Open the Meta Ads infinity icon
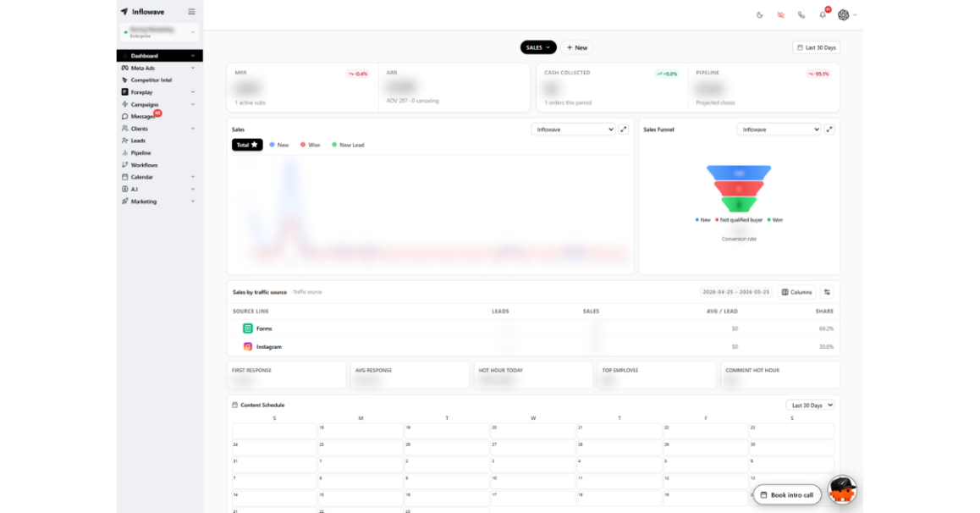 click(125, 68)
